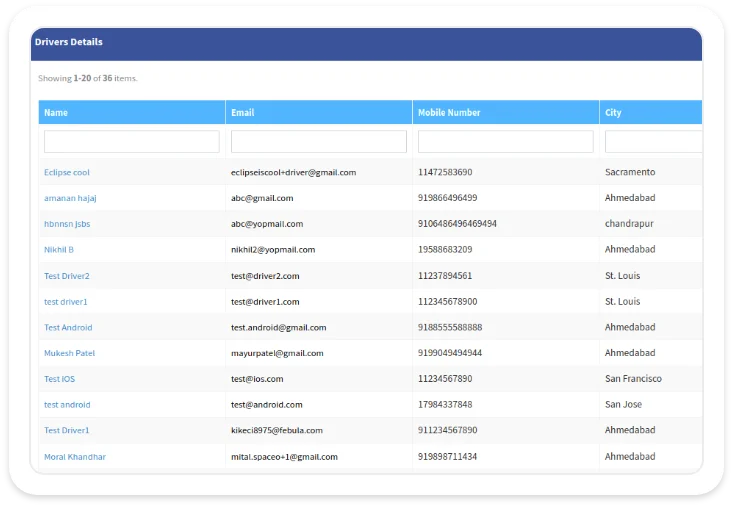
Task: Select Ahmedabad in Mukesh Patel row
Action: coord(630,353)
